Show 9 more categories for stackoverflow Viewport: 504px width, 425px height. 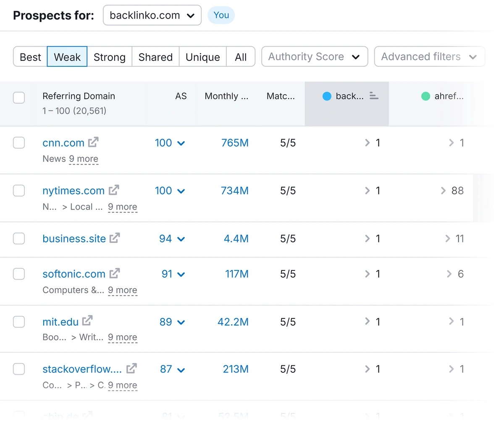[123, 385]
